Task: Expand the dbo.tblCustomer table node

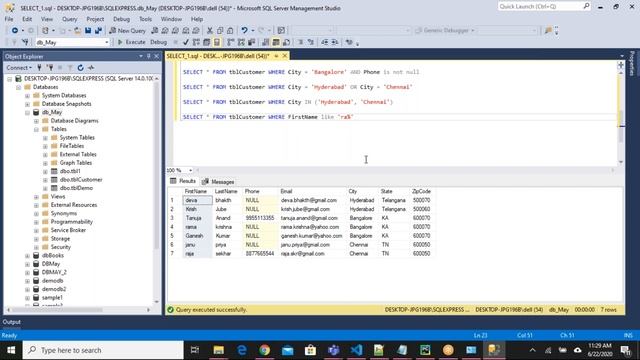Action: [x=45, y=180]
